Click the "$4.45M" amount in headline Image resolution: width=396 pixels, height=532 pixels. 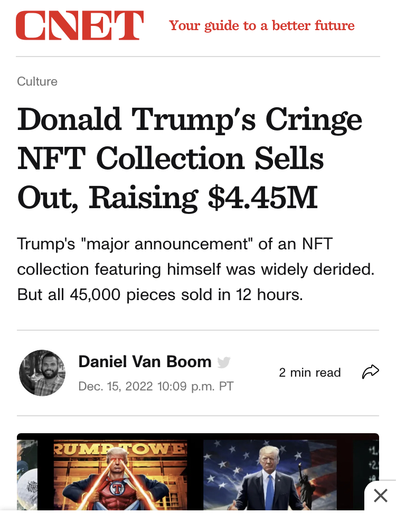tap(263, 197)
